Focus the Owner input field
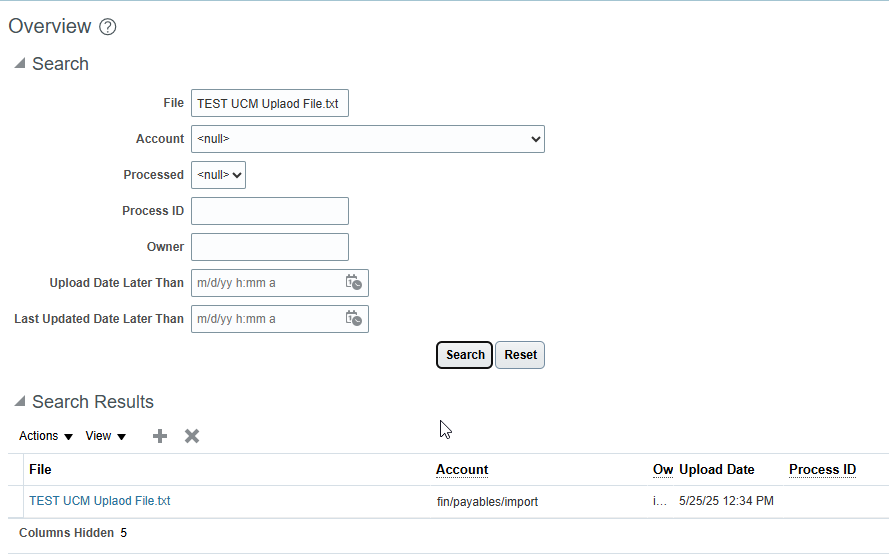The image size is (889, 554). (270, 247)
